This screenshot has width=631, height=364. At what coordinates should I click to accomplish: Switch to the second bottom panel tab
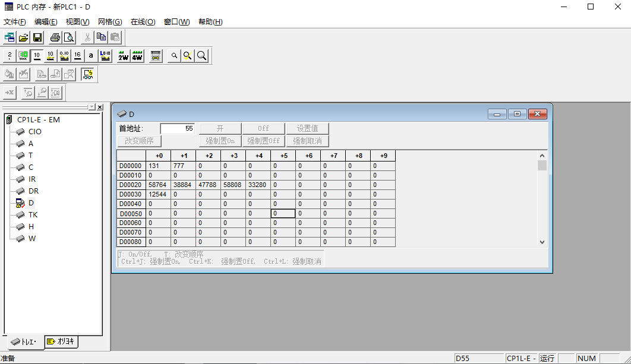(61, 341)
